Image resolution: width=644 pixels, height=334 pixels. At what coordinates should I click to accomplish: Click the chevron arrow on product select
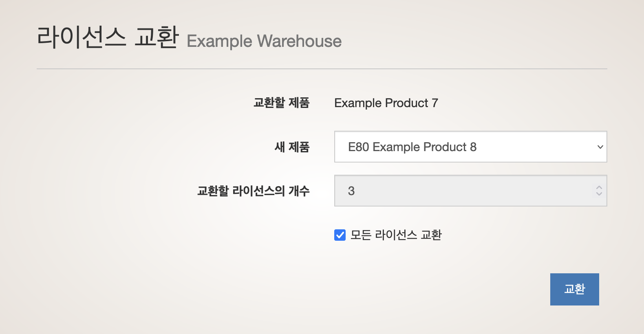tap(600, 147)
